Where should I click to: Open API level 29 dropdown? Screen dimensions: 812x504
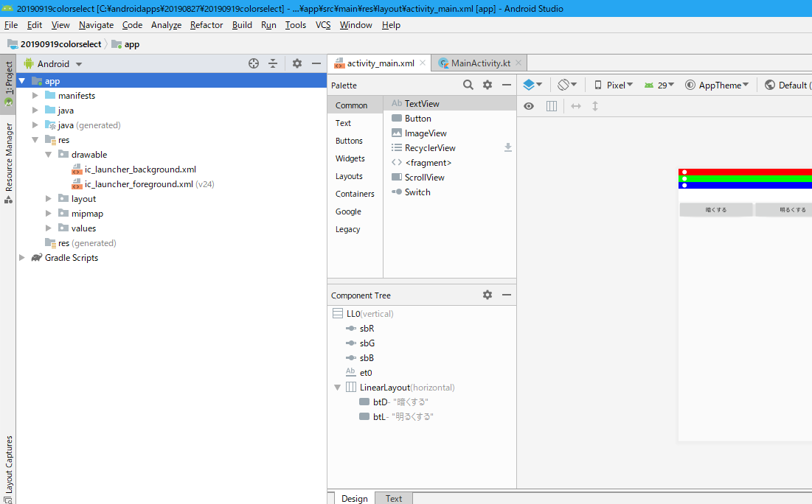point(659,85)
